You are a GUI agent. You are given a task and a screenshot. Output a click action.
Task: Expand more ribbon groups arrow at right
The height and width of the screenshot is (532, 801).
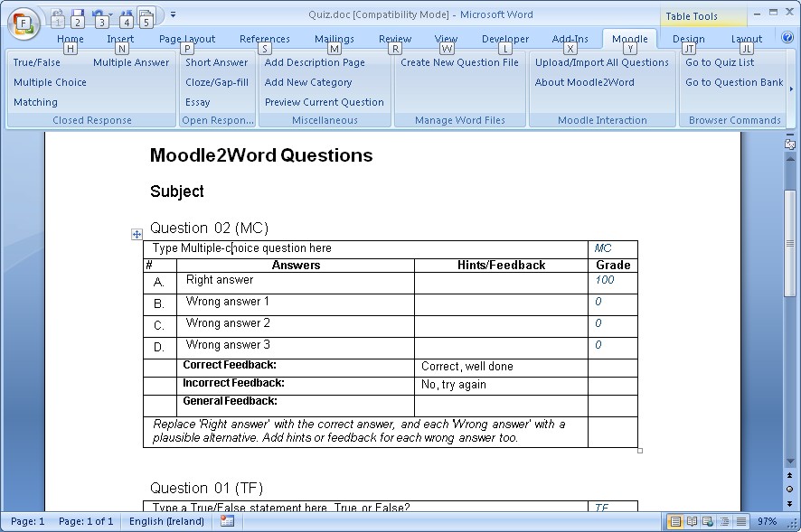coord(791,89)
